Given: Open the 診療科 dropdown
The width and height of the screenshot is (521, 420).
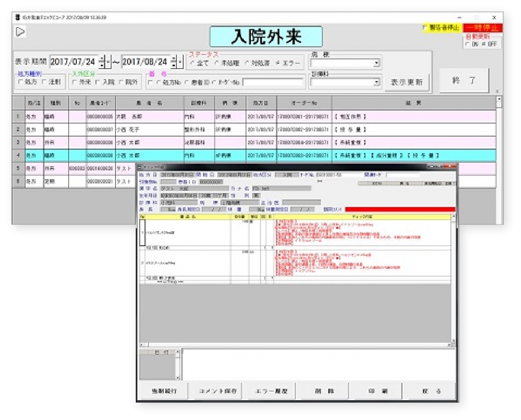Looking at the screenshot, I should (x=376, y=82).
